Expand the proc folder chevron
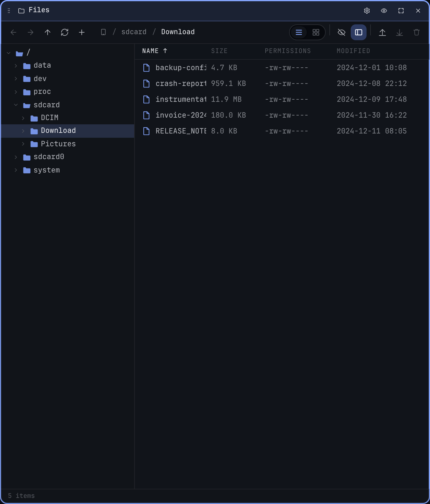The height and width of the screenshot is (504, 430). point(16,92)
